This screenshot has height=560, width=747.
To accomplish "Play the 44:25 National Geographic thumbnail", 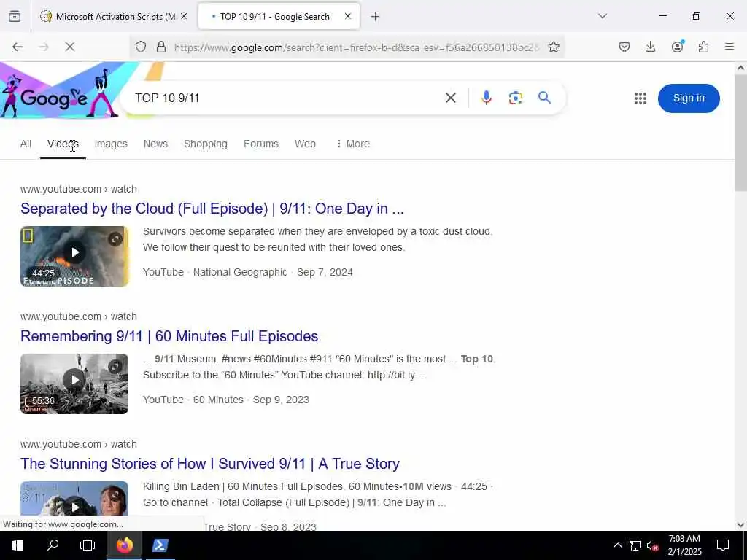I will [x=74, y=256].
